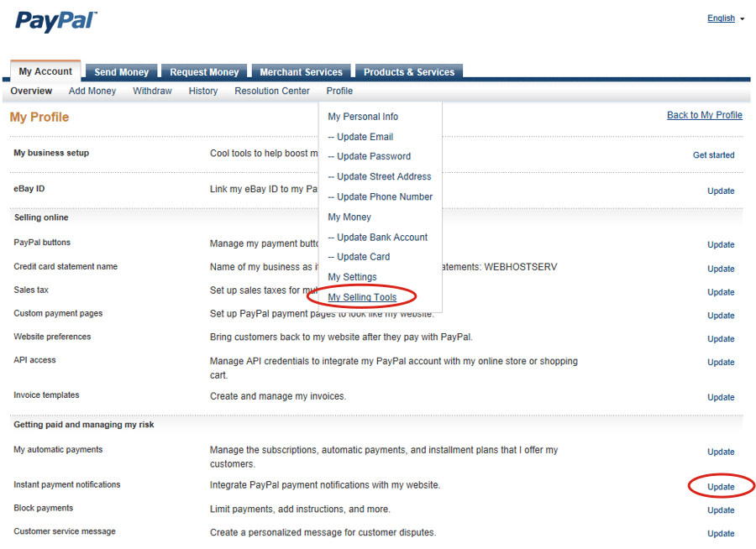Select My Money in the menu
756x549 pixels.
coord(349,217)
